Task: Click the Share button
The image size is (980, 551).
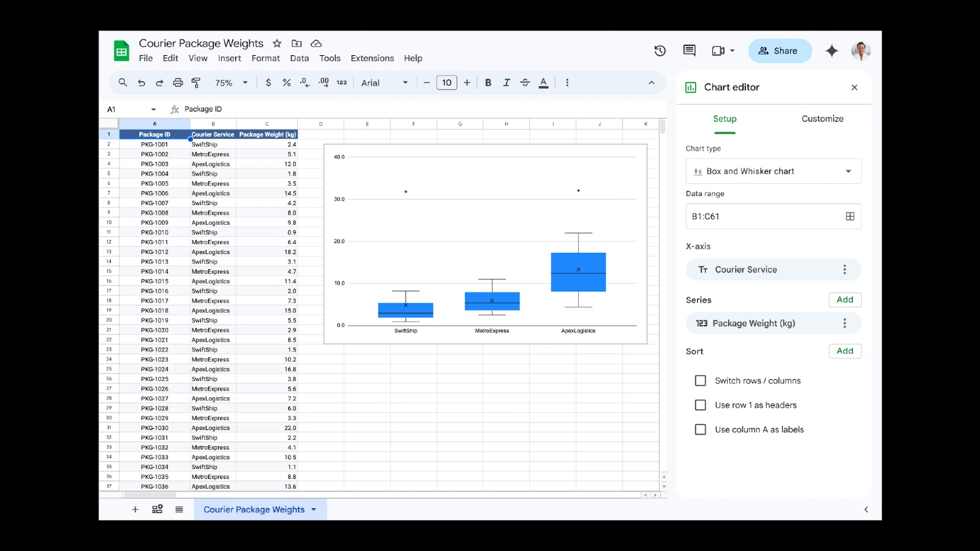Action: tap(780, 51)
